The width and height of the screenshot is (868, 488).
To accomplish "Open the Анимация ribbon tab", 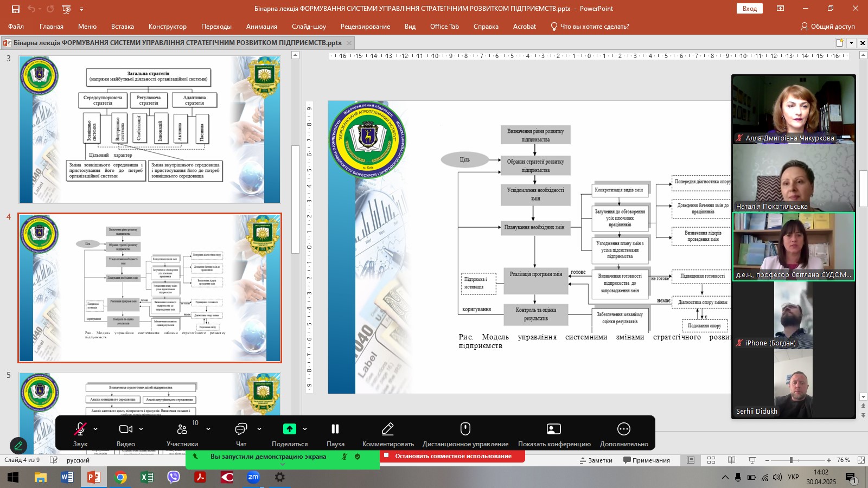I will click(x=261, y=27).
